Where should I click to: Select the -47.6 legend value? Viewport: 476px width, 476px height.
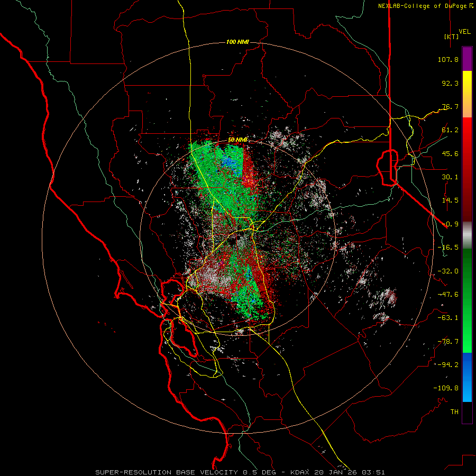(448, 295)
